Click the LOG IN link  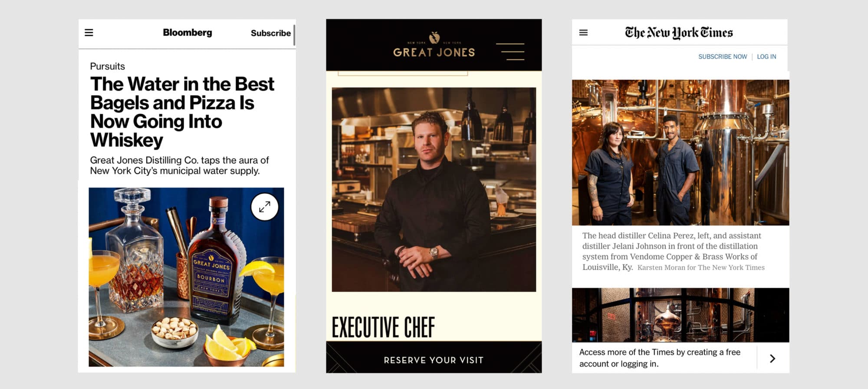(766, 56)
